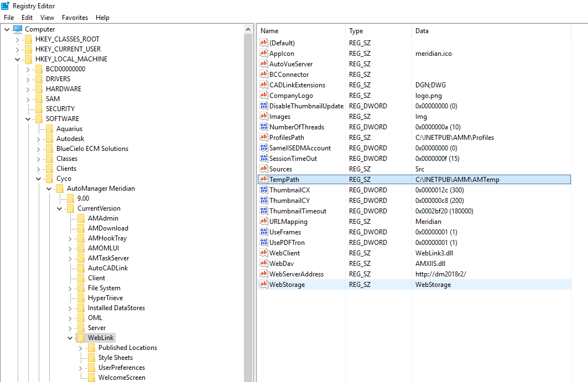Collapse the Computer root node
This screenshot has width=588, height=382.
click(7, 29)
